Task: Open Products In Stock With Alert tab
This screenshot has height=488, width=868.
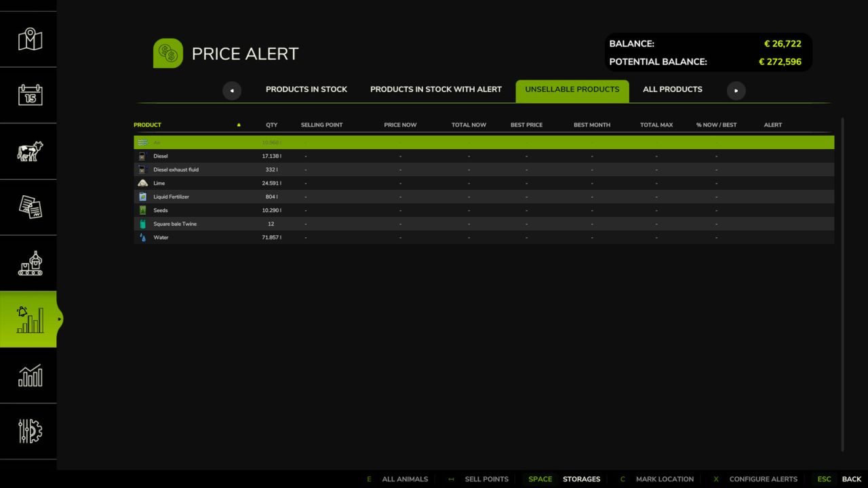Action: (436, 89)
